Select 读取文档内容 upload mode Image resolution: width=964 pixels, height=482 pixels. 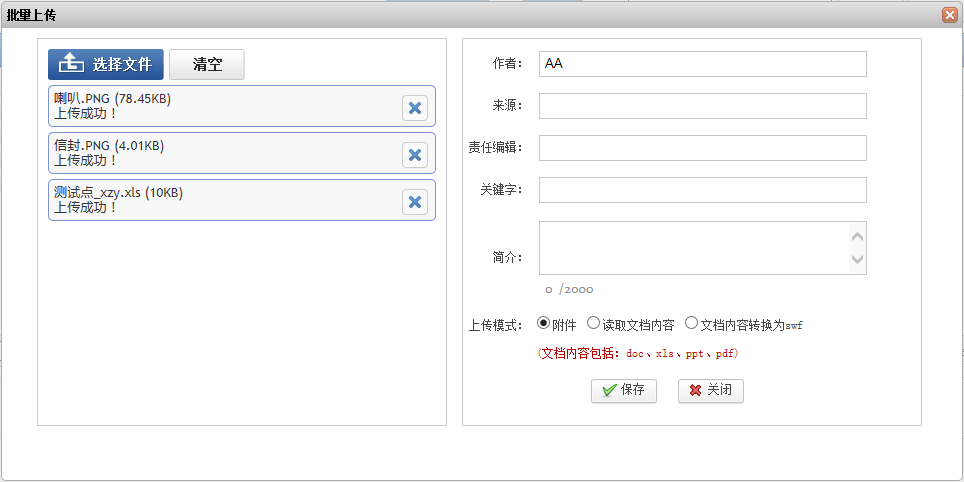point(593,323)
